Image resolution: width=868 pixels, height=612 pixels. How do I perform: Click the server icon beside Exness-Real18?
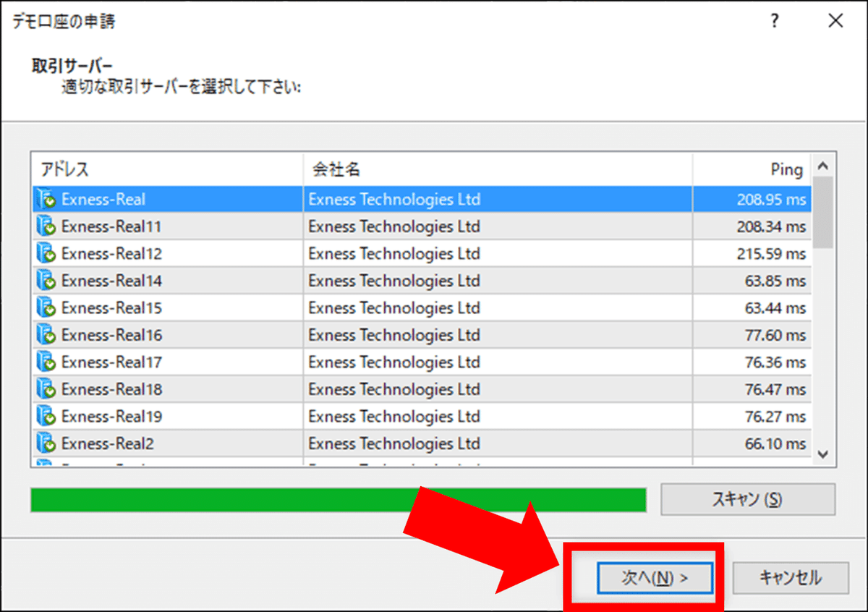pyautogui.click(x=46, y=389)
